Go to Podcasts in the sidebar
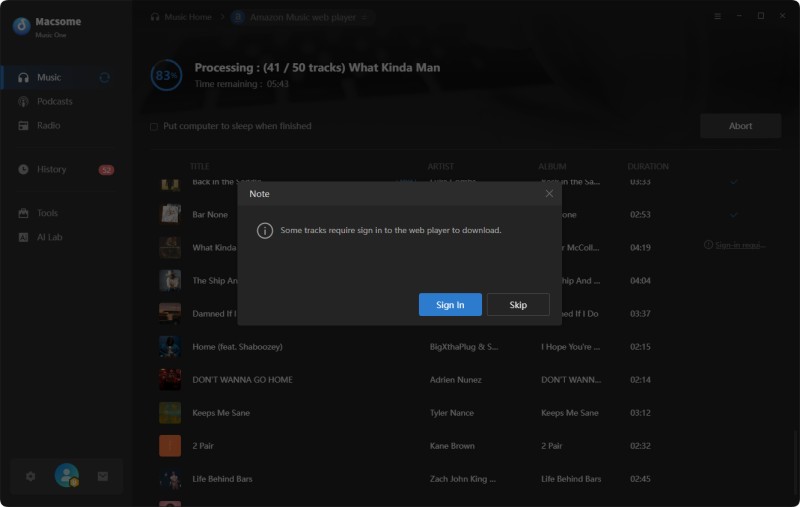800x507 pixels. coord(54,101)
